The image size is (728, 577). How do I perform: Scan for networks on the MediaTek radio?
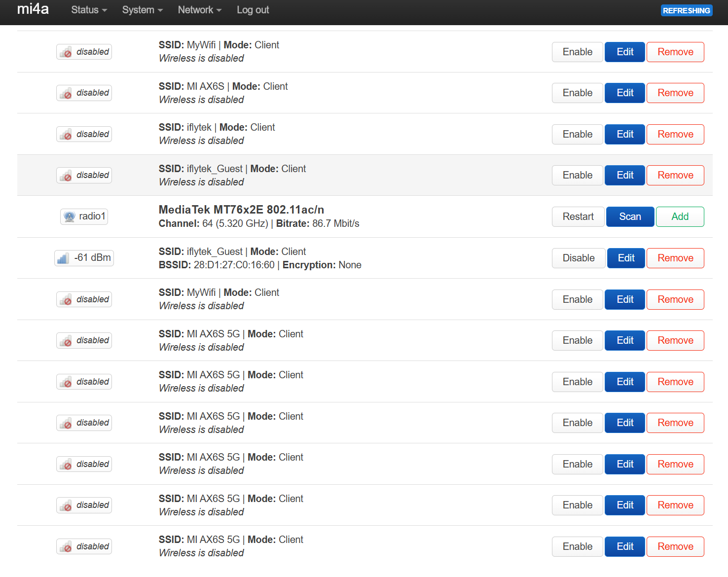tap(630, 216)
